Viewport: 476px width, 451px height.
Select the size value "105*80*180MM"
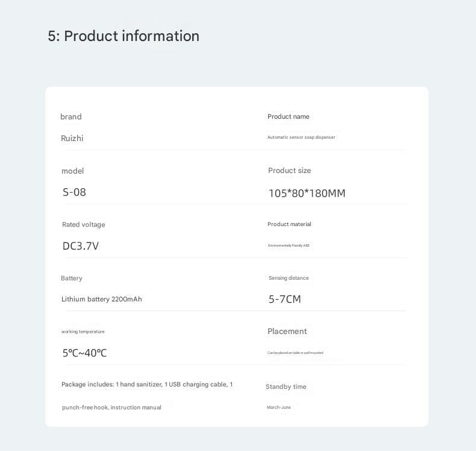[307, 194]
